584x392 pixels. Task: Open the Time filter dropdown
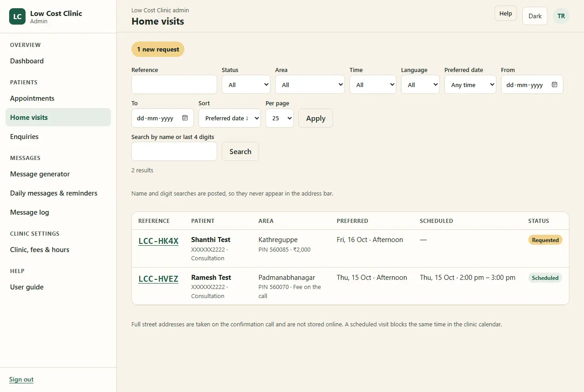373,84
